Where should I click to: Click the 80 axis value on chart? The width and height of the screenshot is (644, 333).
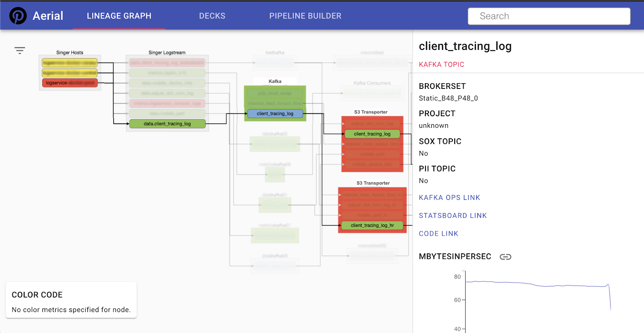coord(457,277)
